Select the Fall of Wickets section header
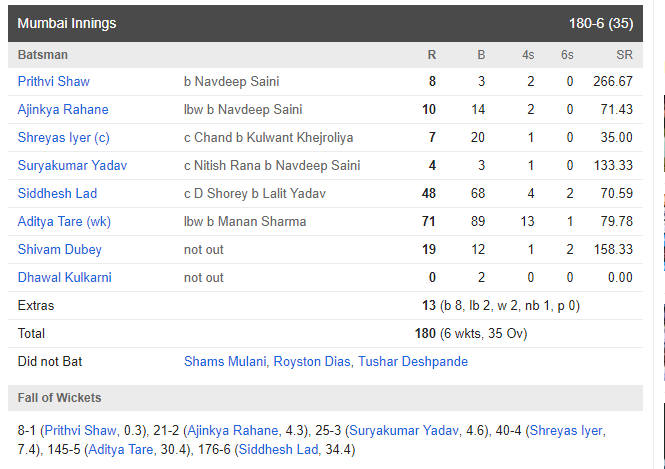Image resolution: width=665 pixels, height=469 pixels. click(x=325, y=398)
